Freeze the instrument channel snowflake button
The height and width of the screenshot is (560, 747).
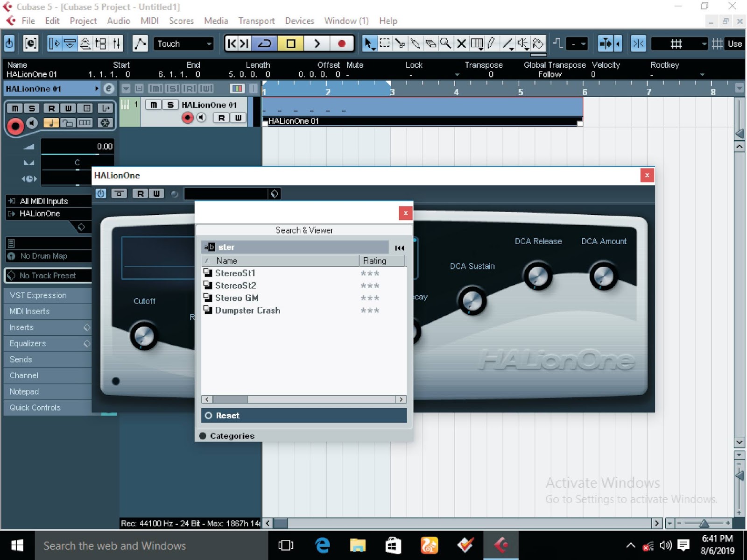point(106,123)
